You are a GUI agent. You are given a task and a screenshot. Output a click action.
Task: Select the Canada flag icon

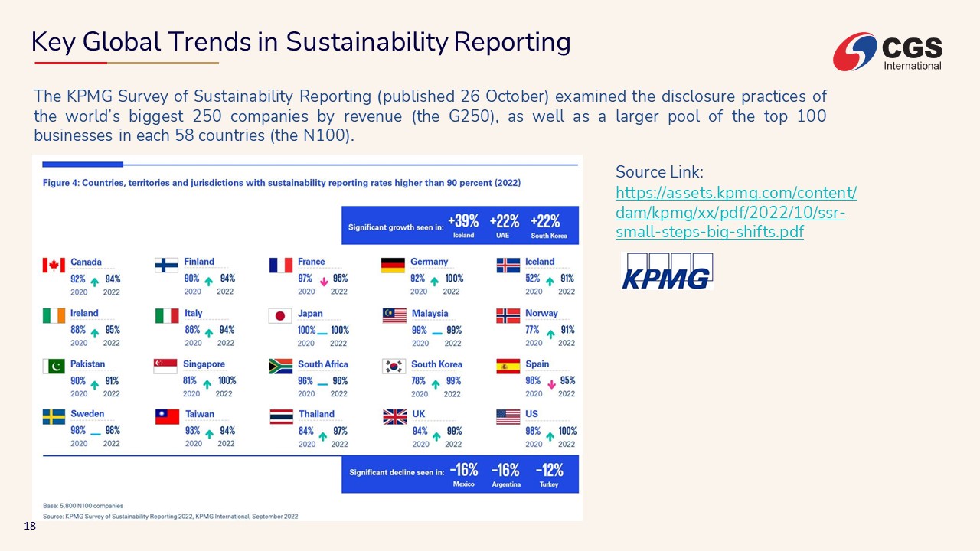(54, 265)
